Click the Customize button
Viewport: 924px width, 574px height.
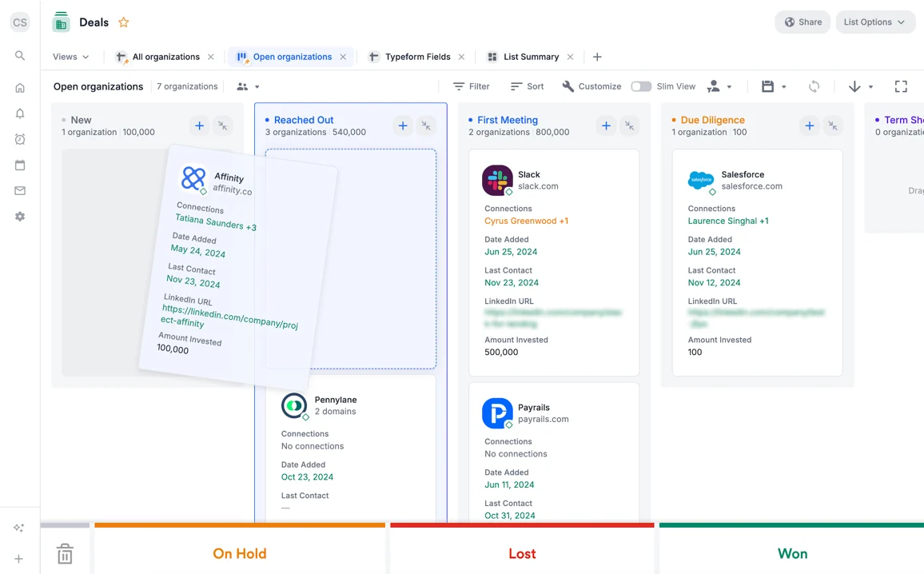tap(591, 86)
